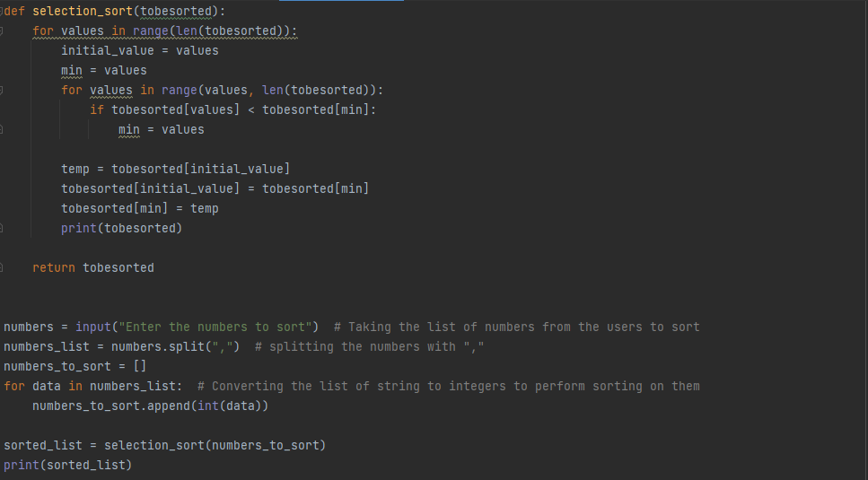Click fold end marker beside return tobesorted
The height and width of the screenshot is (480, 868).
(1, 267)
